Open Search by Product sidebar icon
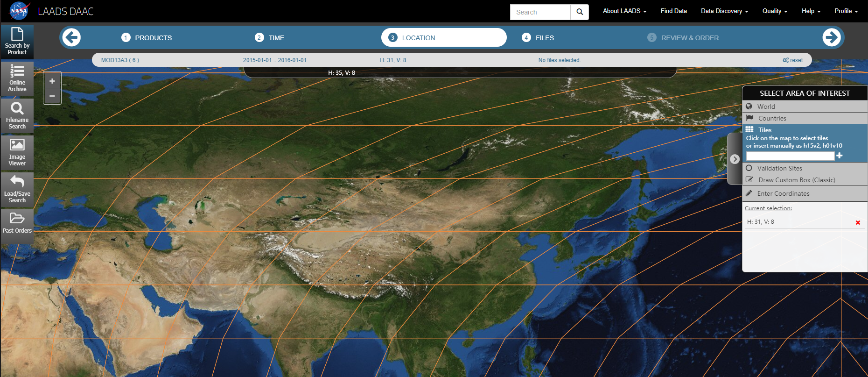 click(x=17, y=42)
